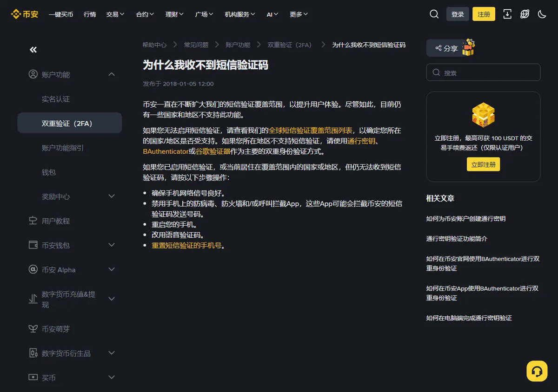The height and width of the screenshot is (392, 558).
Task: Expand the 币安 Alpha section chevron
Action: (112, 269)
